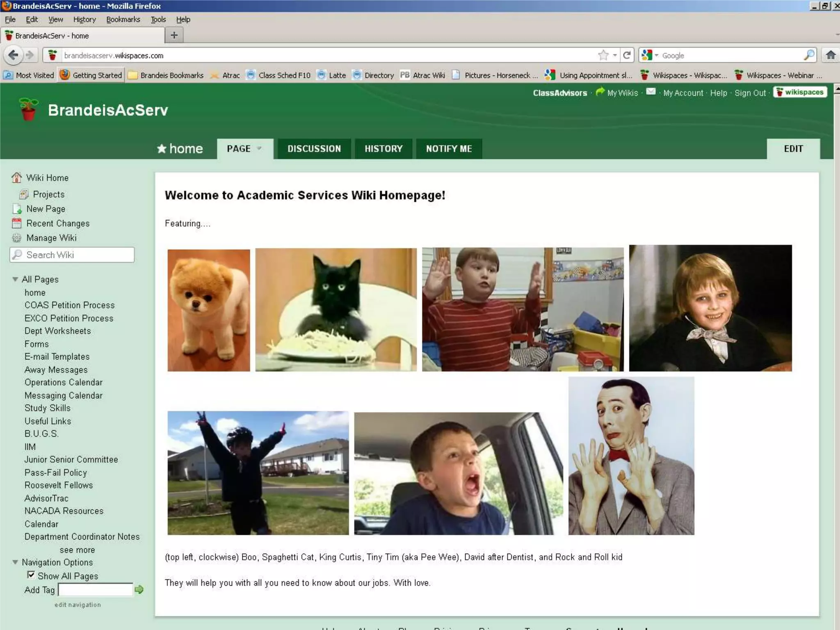The height and width of the screenshot is (630, 840).
Task: Open the mail envelope icon in header
Action: point(651,92)
